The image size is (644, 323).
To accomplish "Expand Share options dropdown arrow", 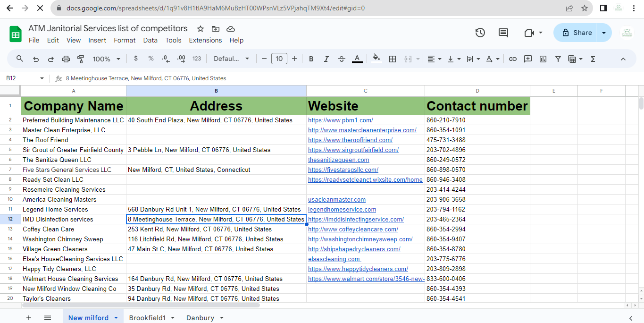I will (604, 33).
